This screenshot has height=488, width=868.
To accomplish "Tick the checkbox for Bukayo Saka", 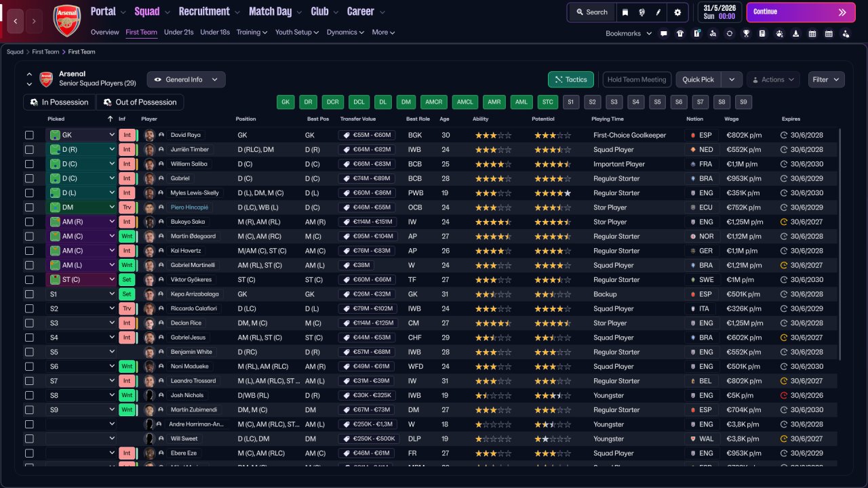I will [x=29, y=222].
